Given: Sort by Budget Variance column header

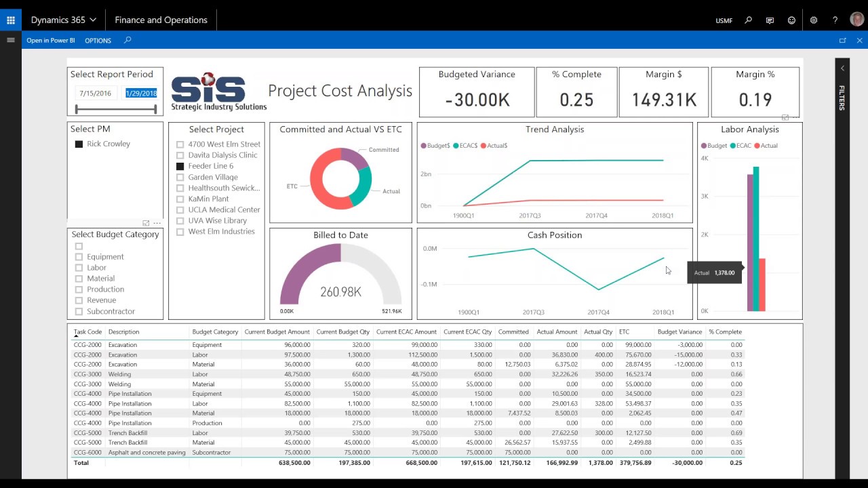Looking at the screenshot, I should [x=679, y=332].
